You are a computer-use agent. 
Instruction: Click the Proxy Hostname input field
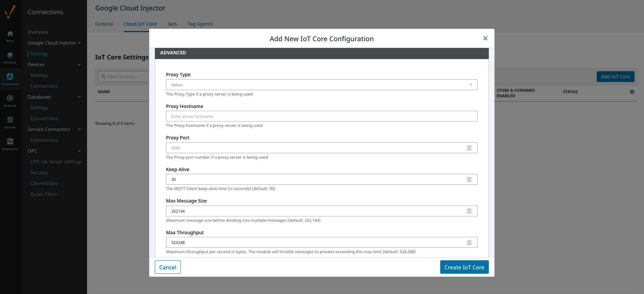tap(321, 116)
